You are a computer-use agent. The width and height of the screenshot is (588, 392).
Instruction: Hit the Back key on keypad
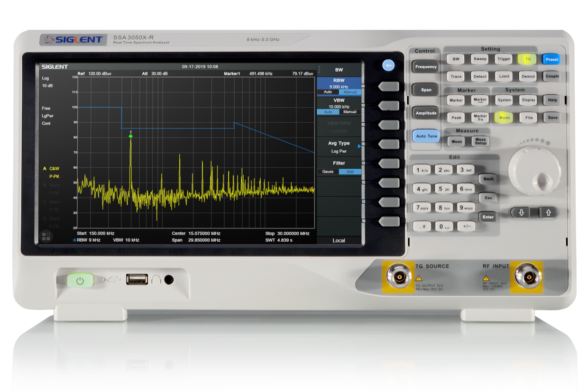(488, 179)
